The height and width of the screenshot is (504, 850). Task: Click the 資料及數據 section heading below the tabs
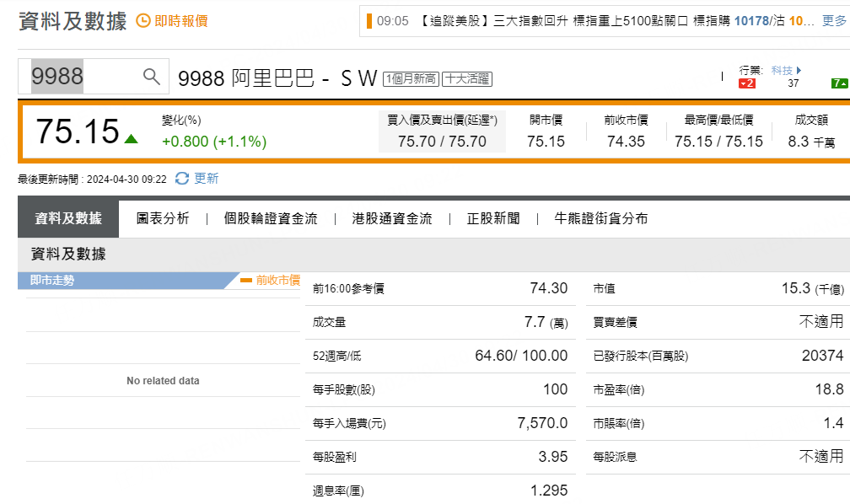[x=68, y=254]
